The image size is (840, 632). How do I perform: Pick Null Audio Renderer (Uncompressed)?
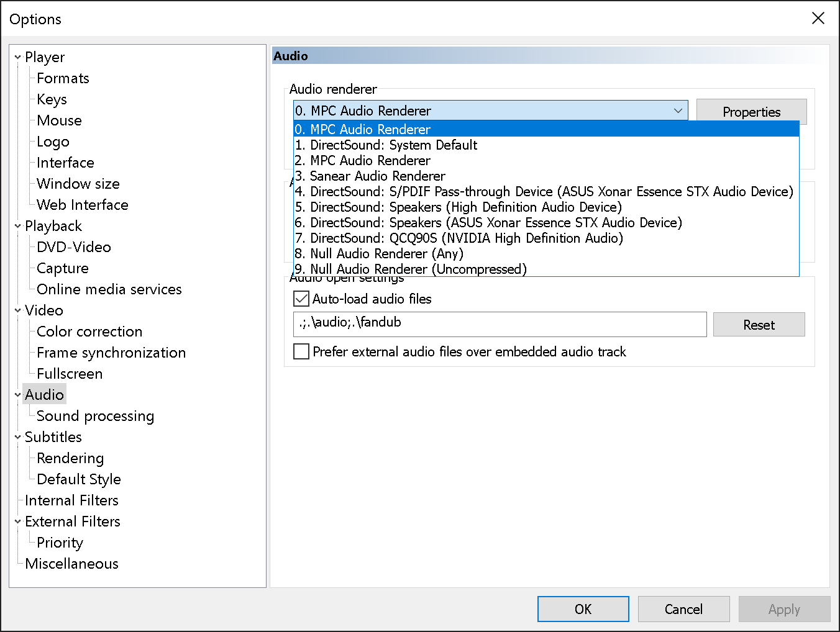pyautogui.click(x=546, y=269)
